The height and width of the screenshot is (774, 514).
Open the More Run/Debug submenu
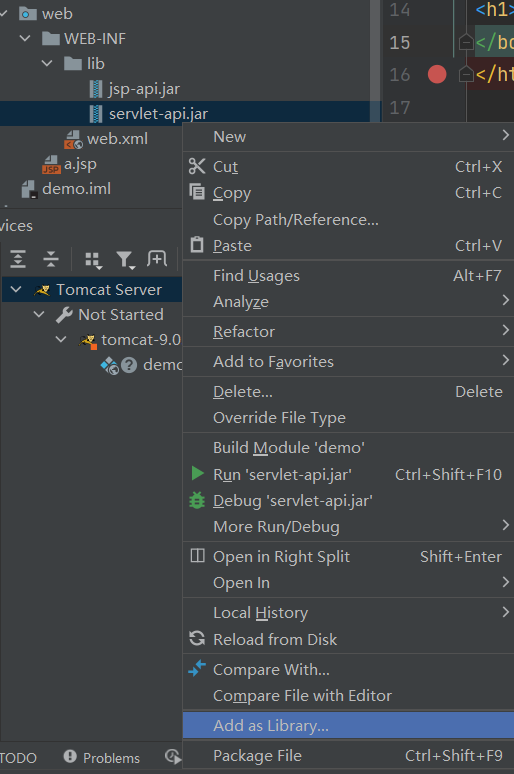pos(348,527)
